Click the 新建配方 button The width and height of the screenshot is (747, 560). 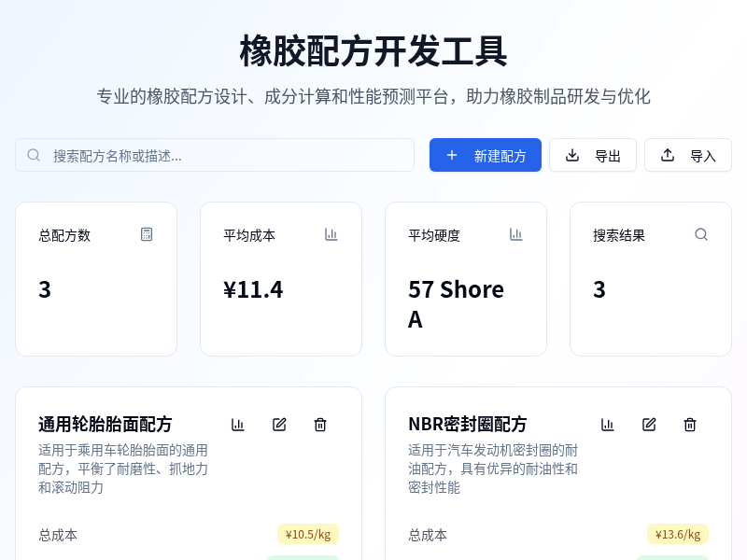pyautogui.click(x=486, y=155)
